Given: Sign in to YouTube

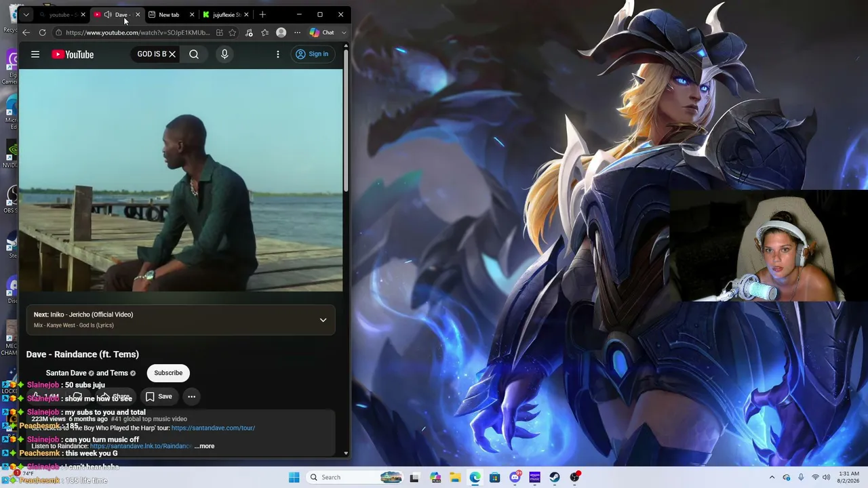Looking at the screenshot, I should (312, 54).
